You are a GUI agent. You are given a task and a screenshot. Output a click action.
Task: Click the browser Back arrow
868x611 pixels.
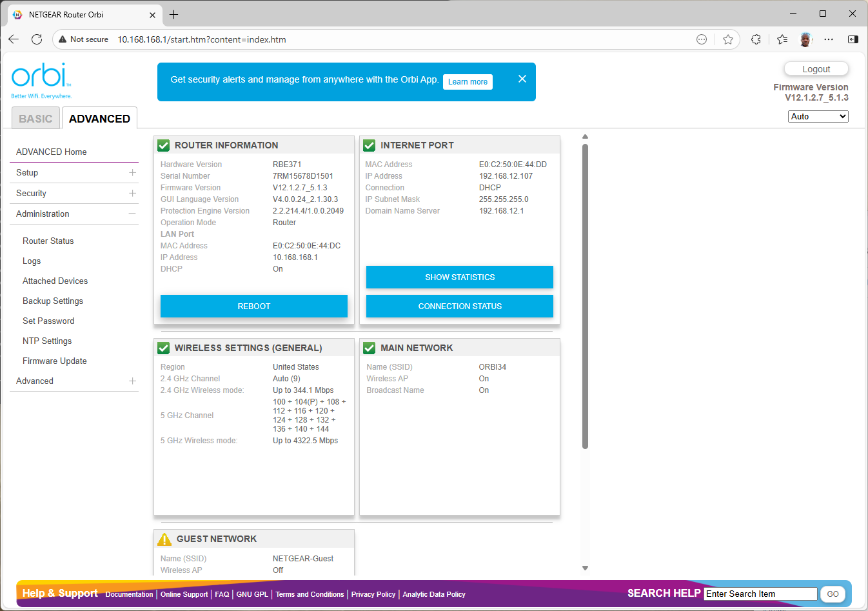click(x=14, y=39)
